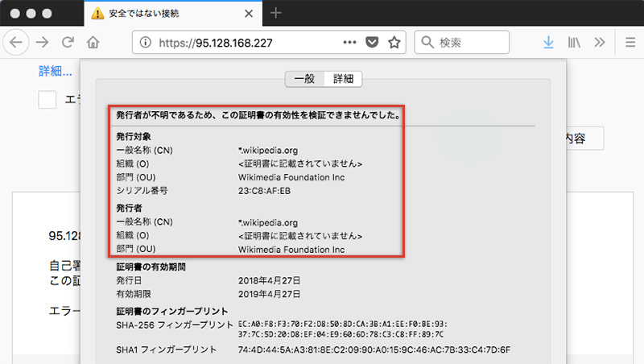Select issued-to Wikimedia Foundation Inc value
Image resolution: width=644 pixels, height=364 pixels.
pyautogui.click(x=291, y=177)
